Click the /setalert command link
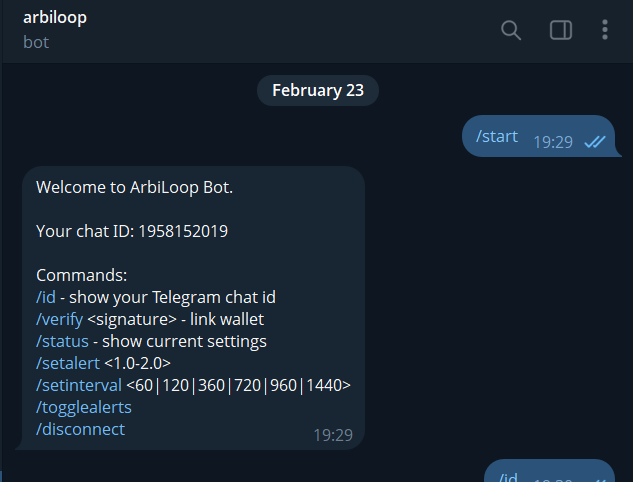633x482 pixels. 68,363
